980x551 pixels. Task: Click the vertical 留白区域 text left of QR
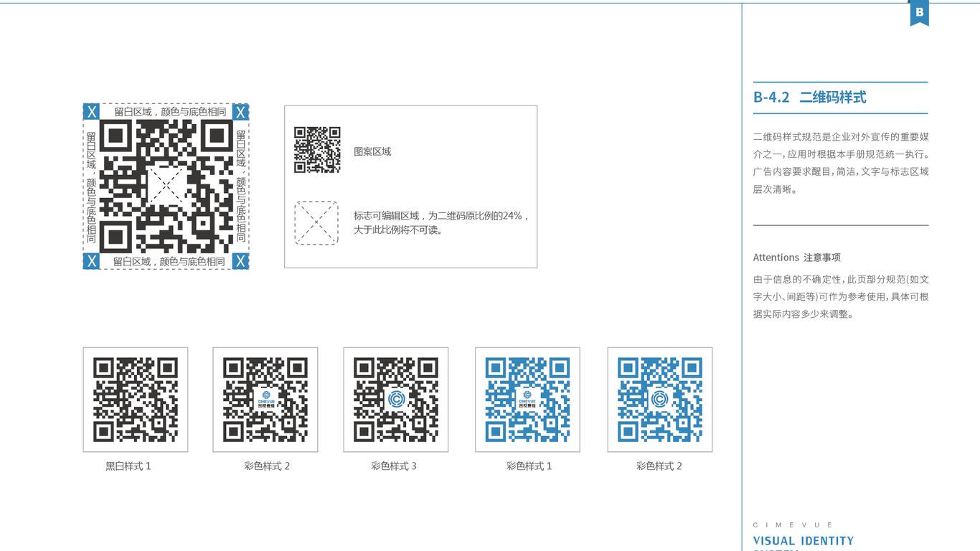[x=91, y=187]
